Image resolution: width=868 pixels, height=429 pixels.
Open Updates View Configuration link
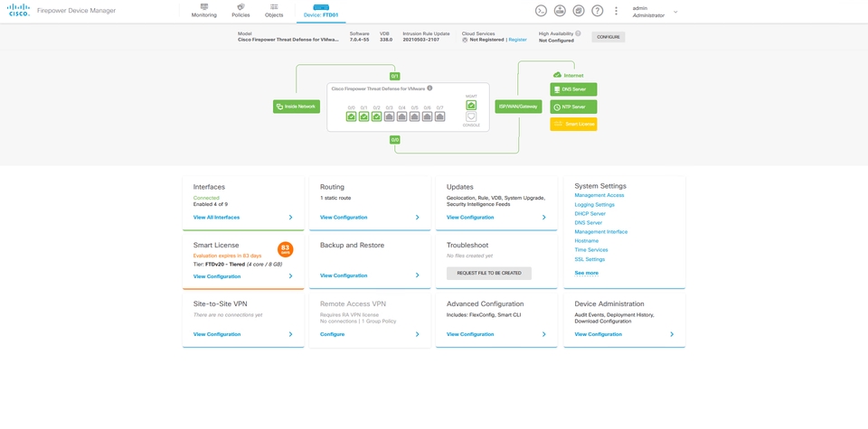(x=470, y=218)
